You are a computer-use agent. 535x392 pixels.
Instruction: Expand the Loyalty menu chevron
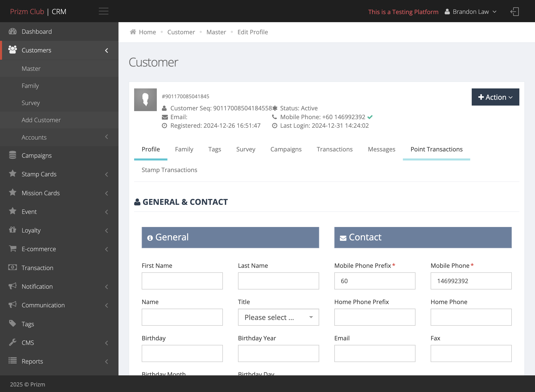pyautogui.click(x=107, y=231)
